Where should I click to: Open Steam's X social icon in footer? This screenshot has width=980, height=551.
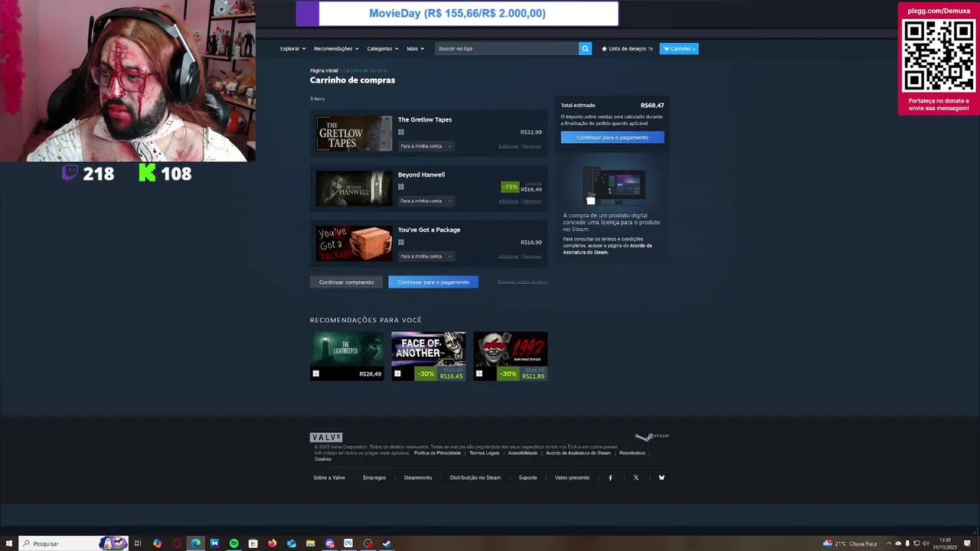pos(635,478)
